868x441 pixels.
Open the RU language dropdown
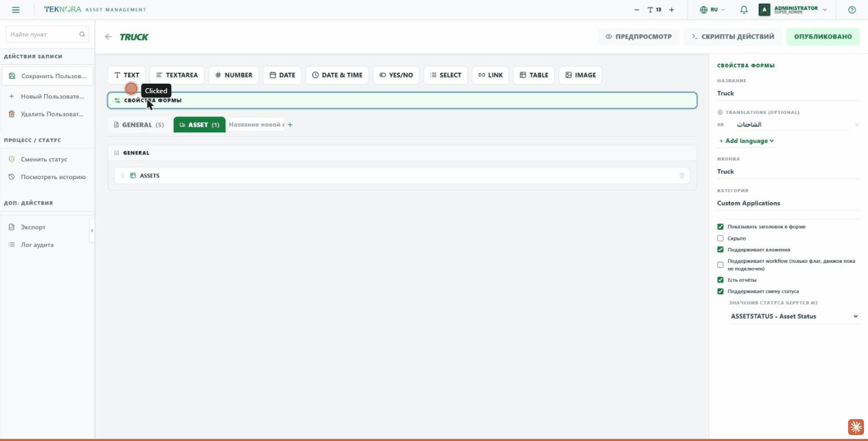(x=712, y=10)
